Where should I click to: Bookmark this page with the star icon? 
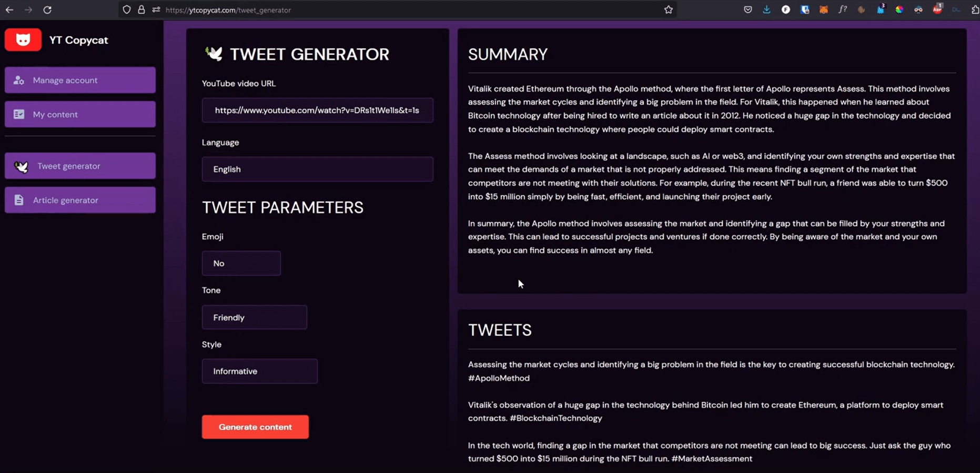pos(668,10)
